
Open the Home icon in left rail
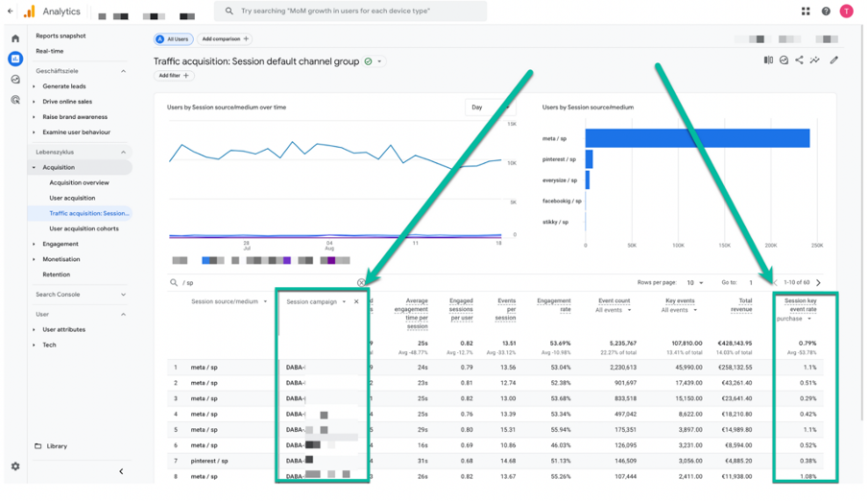click(x=15, y=38)
